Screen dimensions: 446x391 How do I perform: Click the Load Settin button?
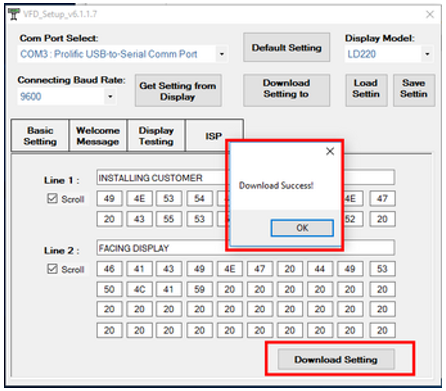tap(366, 90)
